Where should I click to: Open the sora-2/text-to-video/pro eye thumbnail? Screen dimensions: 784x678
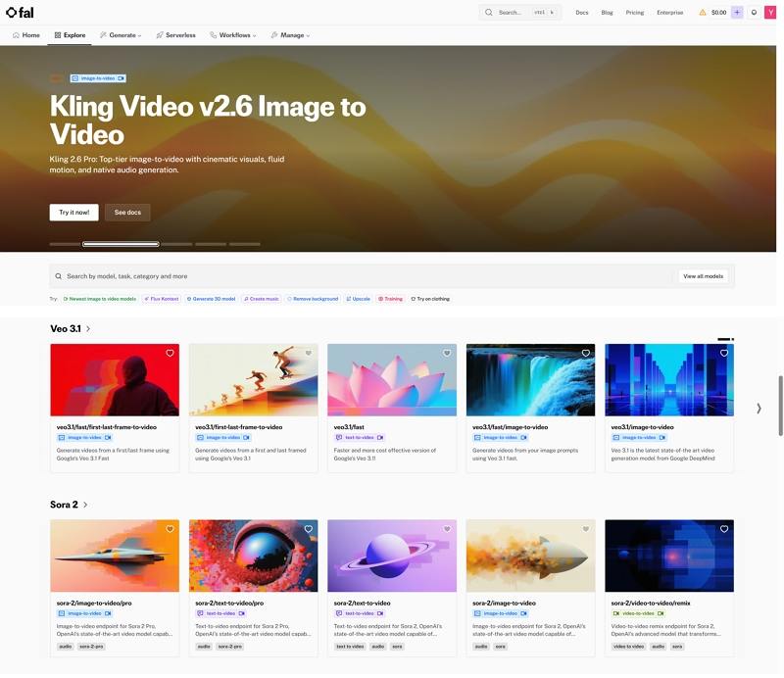254,556
